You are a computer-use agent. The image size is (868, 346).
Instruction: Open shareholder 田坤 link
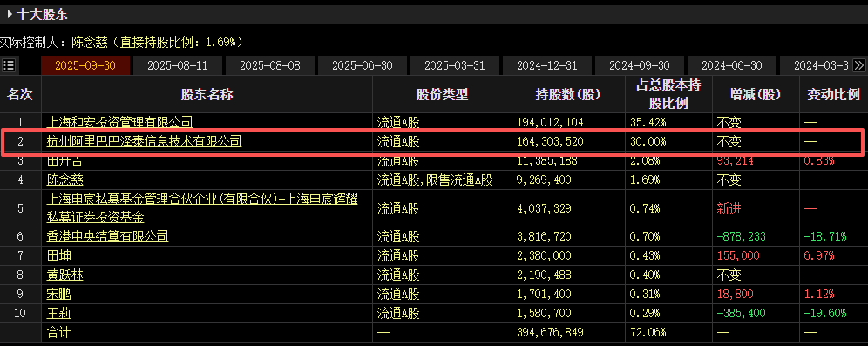click(x=58, y=255)
